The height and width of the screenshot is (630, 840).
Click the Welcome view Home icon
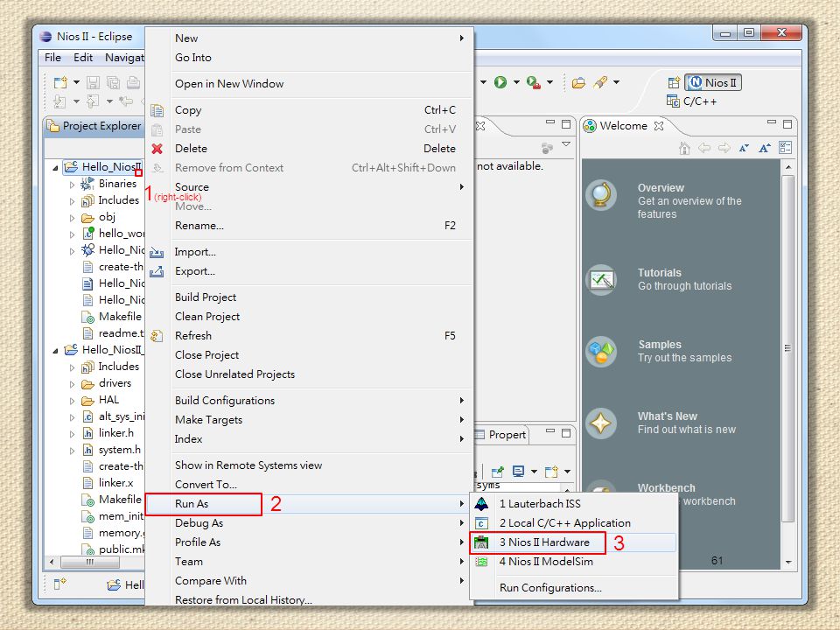tap(684, 148)
